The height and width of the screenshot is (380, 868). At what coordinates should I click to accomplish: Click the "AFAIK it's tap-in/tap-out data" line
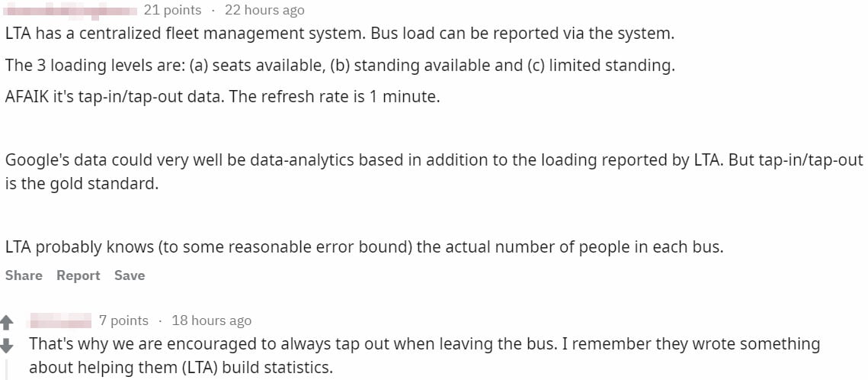pyautogui.click(x=223, y=97)
